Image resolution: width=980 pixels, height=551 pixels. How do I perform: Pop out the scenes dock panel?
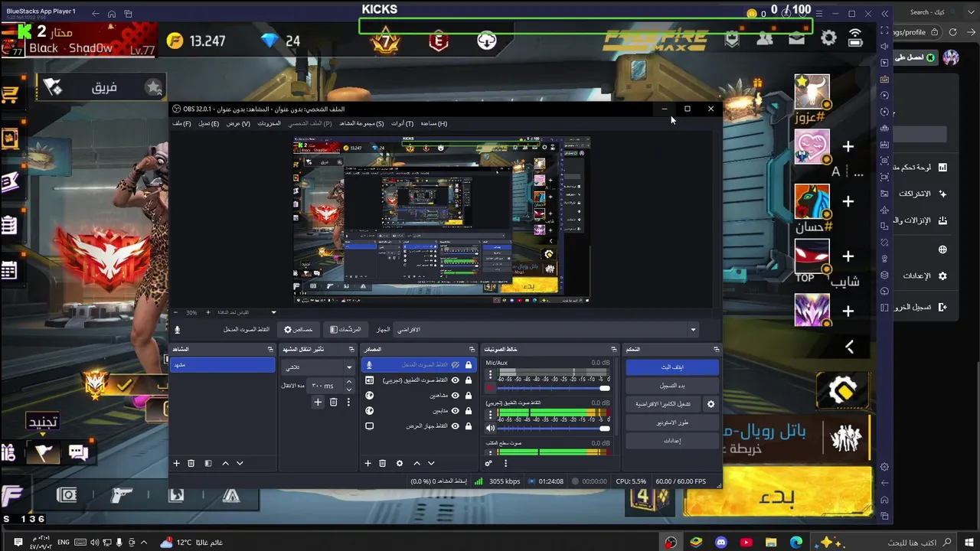tap(269, 349)
